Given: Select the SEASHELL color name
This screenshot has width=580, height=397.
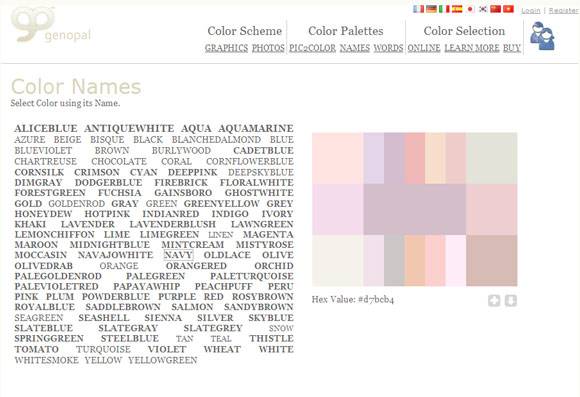Looking at the screenshot, I should (104, 318).
